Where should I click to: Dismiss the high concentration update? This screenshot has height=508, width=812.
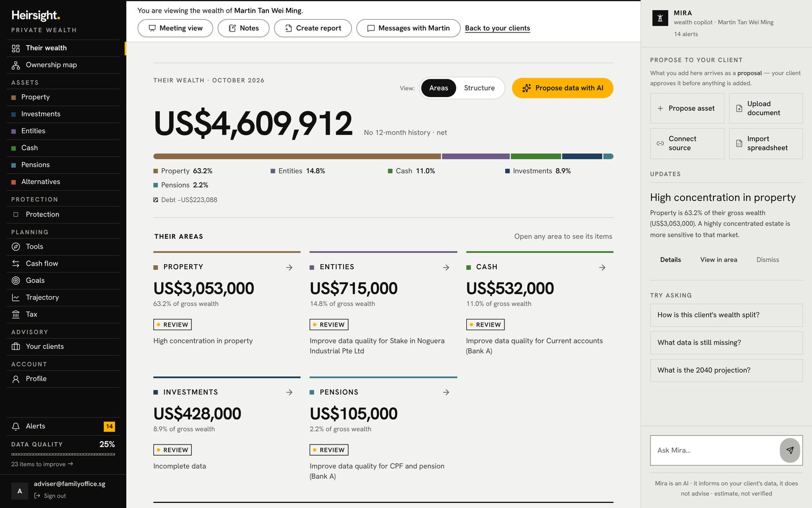pos(767,260)
